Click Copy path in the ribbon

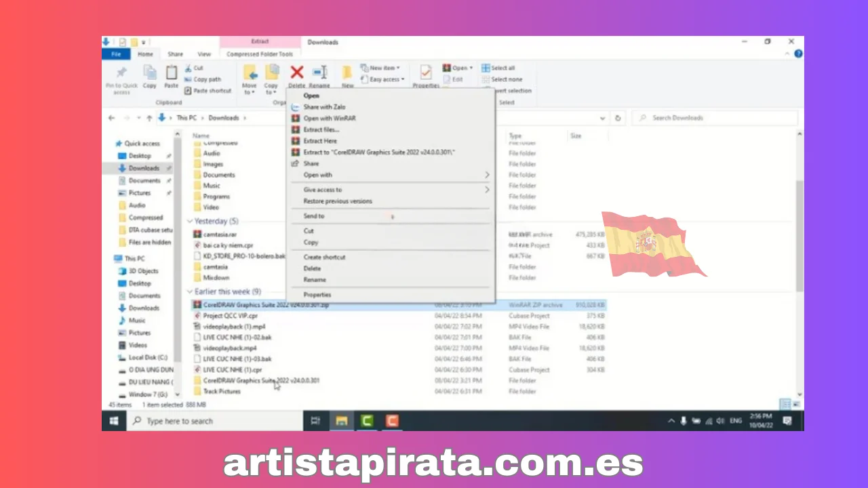[x=203, y=79]
